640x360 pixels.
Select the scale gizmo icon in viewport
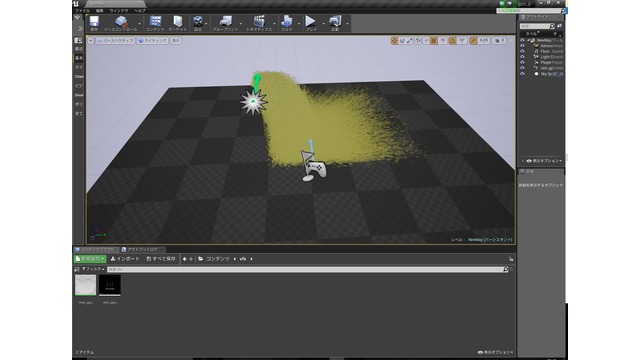click(x=409, y=40)
